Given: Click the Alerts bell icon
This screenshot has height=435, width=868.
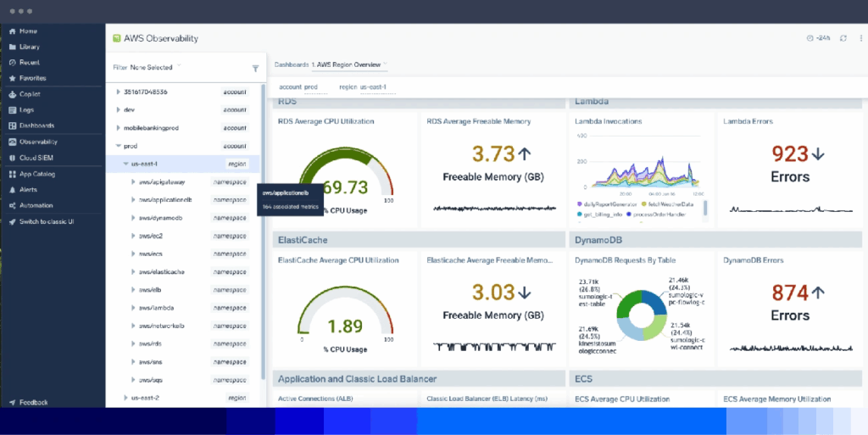Looking at the screenshot, I should [13, 190].
